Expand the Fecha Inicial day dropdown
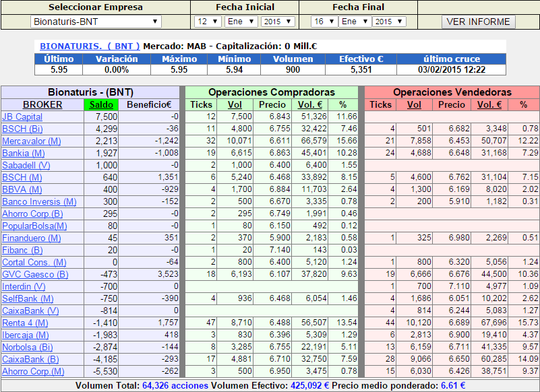Viewport: 540px width, 392px height. click(208, 22)
